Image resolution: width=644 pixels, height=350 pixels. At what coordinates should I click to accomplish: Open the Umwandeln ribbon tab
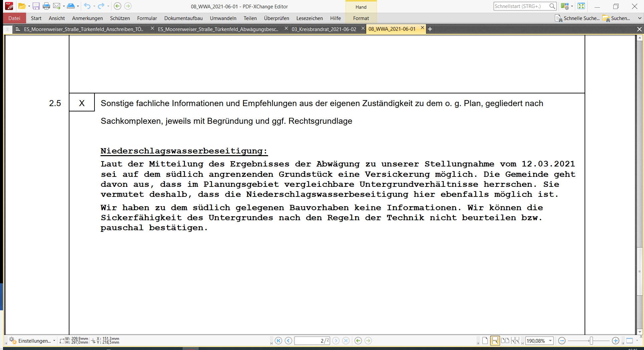[223, 18]
